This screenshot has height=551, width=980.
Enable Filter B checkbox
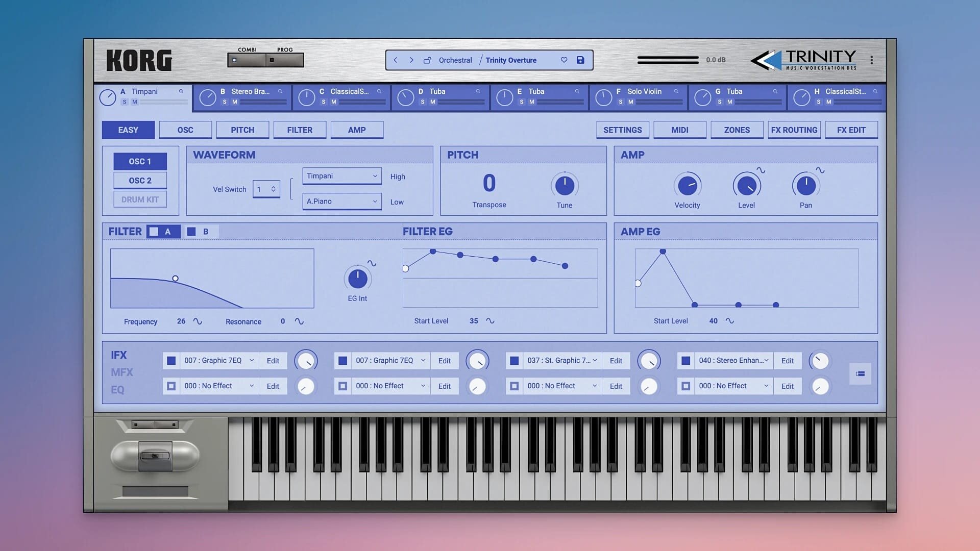[191, 232]
